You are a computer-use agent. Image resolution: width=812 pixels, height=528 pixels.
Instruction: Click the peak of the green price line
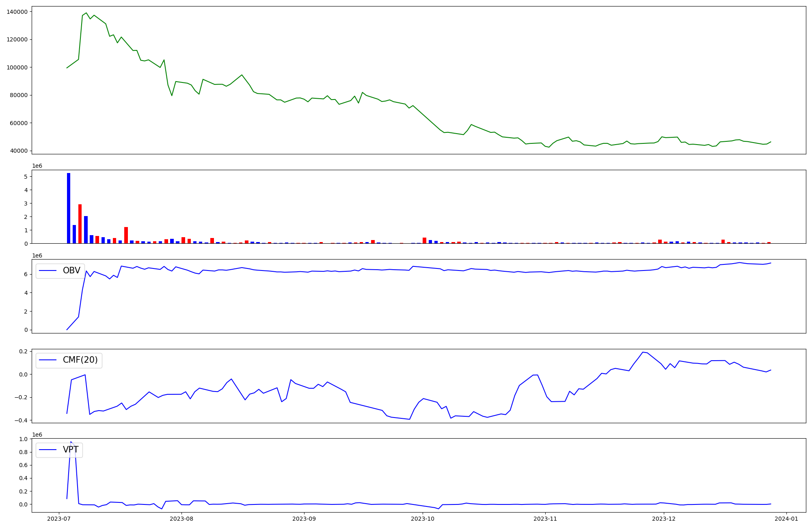pos(86,13)
